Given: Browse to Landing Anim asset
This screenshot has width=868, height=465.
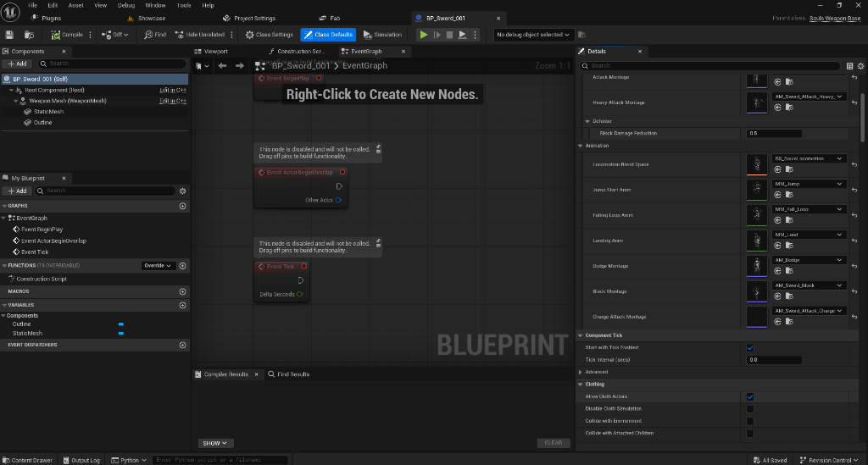Looking at the screenshot, I should pyautogui.click(x=789, y=246).
